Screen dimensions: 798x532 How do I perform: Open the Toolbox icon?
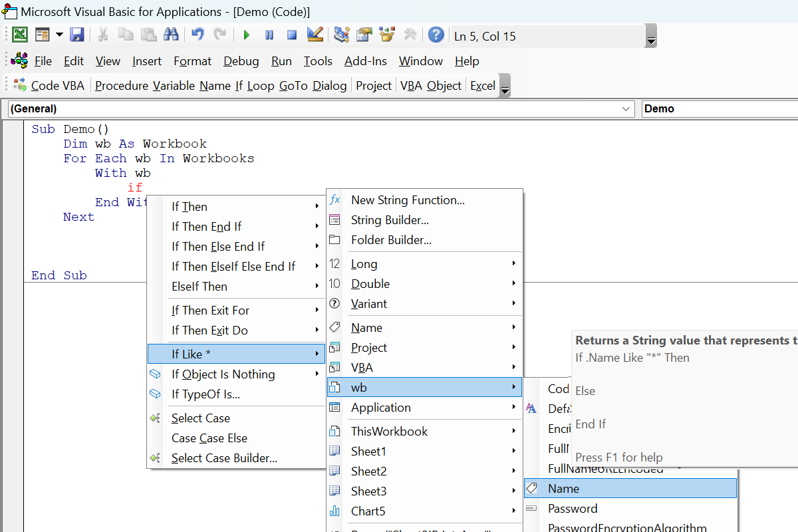[410, 35]
